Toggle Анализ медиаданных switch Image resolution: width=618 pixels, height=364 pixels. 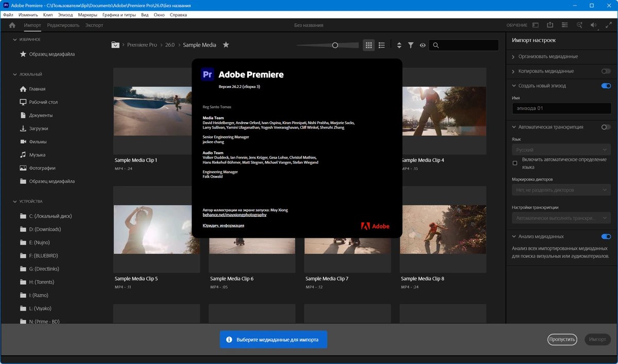click(606, 237)
